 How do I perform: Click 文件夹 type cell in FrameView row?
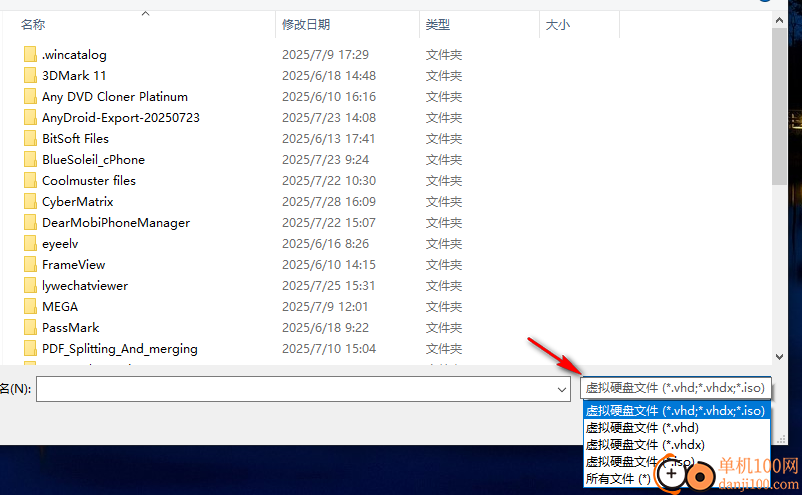444,264
